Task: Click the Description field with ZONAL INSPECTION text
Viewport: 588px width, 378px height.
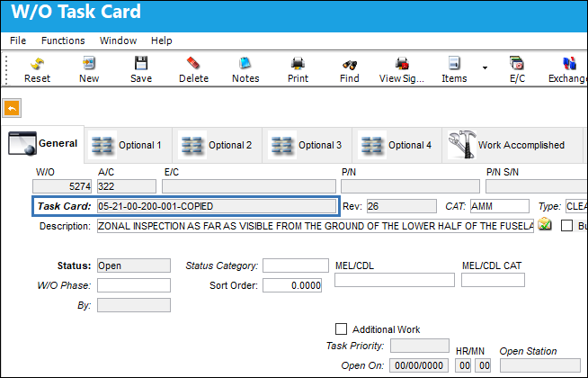Action: 316,226
